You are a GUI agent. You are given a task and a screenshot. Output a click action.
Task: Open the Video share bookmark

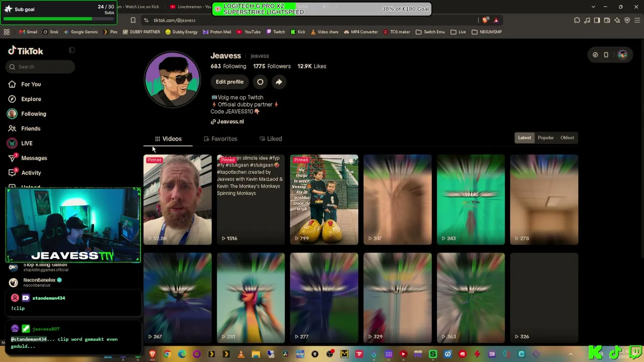pyautogui.click(x=324, y=32)
